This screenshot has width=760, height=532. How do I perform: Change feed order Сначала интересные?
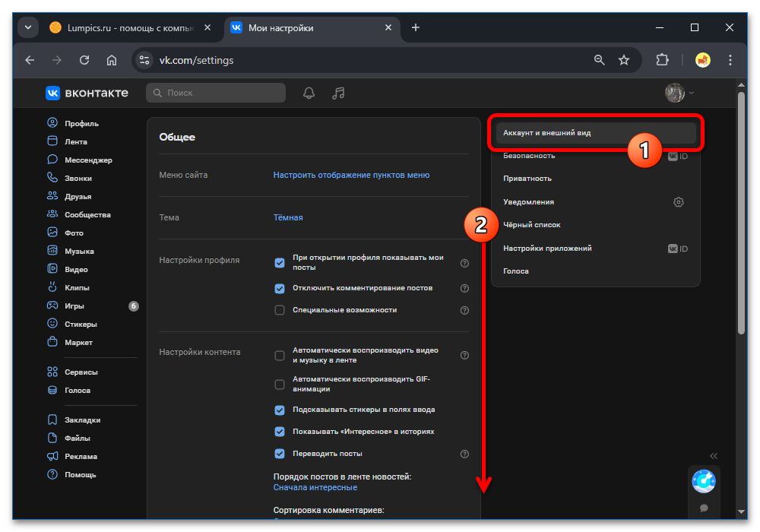coord(315,487)
